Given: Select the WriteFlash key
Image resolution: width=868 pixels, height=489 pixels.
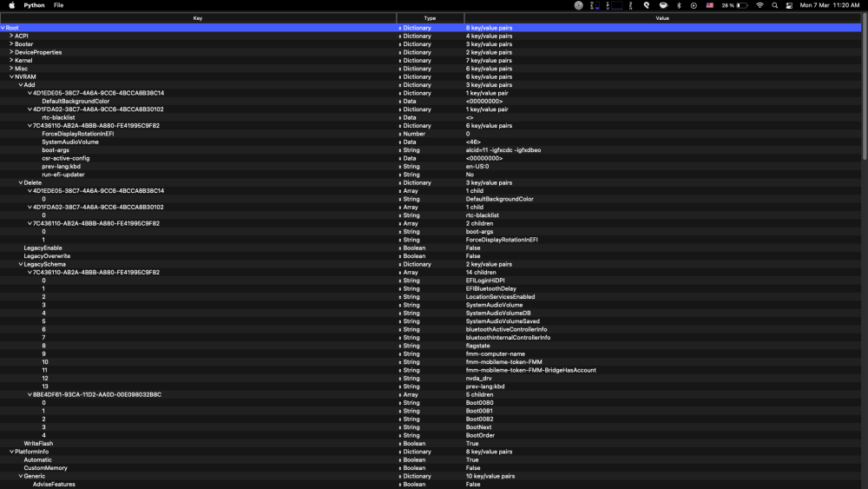Looking at the screenshot, I should pos(38,444).
